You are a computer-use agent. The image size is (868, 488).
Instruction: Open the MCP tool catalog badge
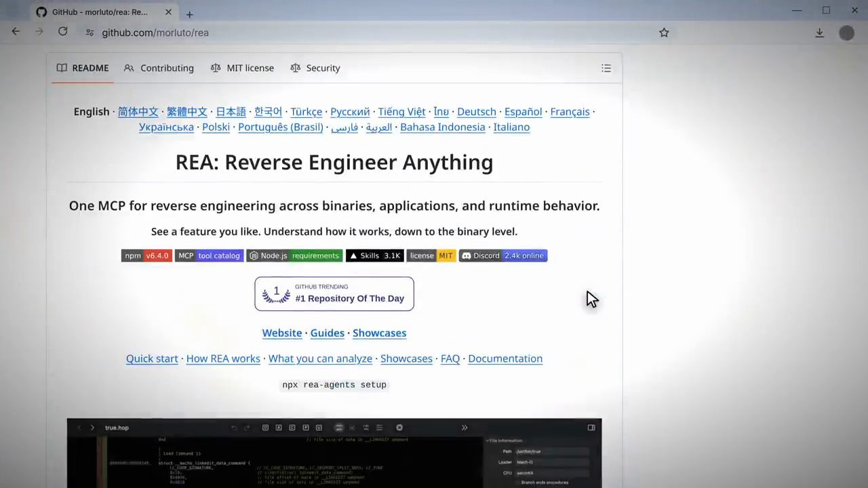[209, 256]
